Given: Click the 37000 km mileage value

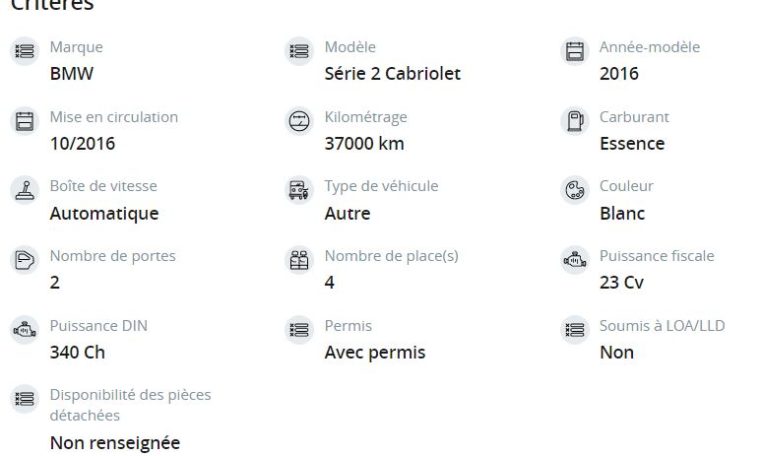Looking at the screenshot, I should coord(364,144).
